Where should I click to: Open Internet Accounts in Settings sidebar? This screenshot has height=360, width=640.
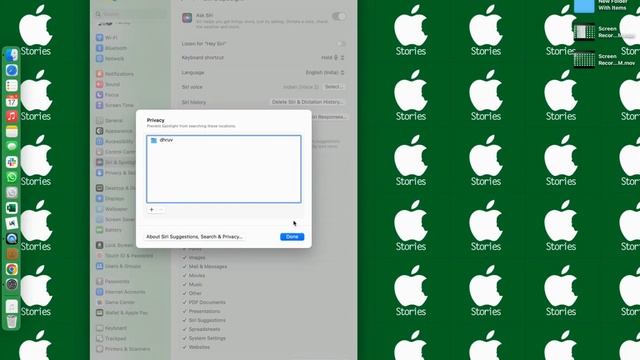(x=121, y=292)
